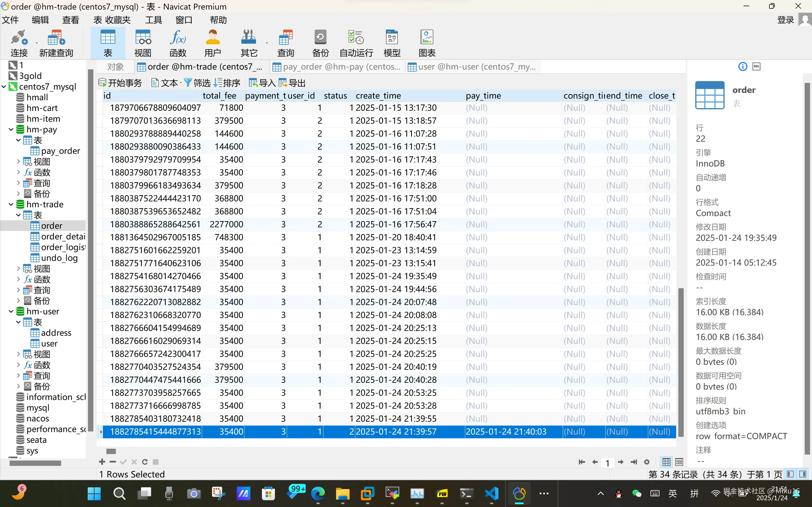Click the data grid vertical scrollbar
Viewport: 812px width, 507px height.
[681, 362]
